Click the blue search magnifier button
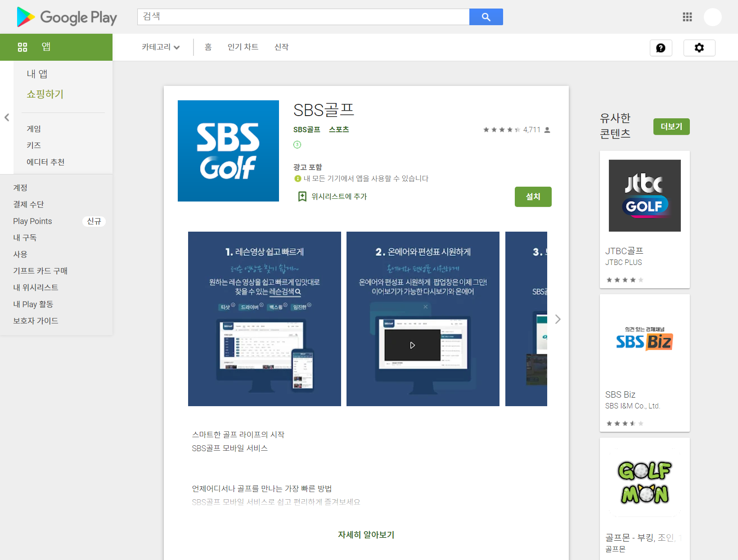The width and height of the screenshot is (738, 560). click(x=486, y=17)
